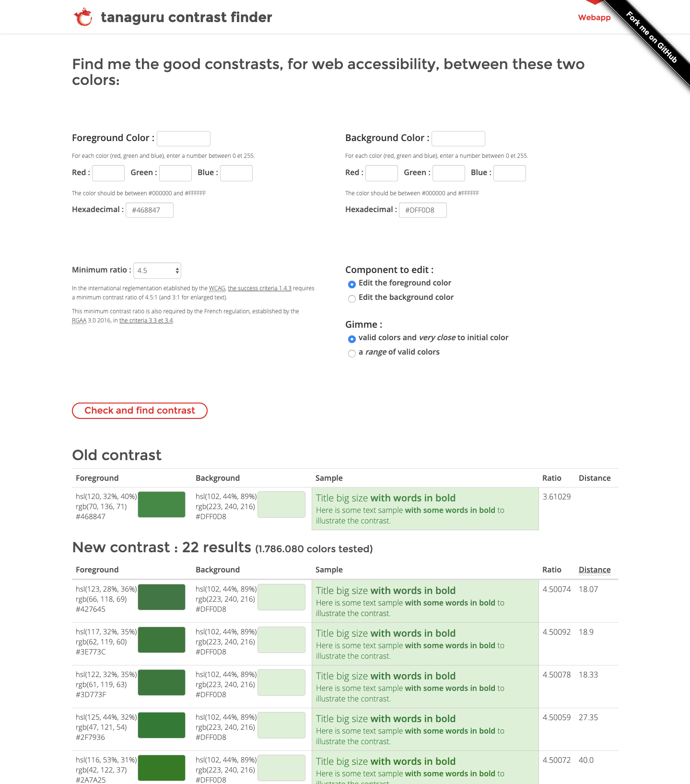Viewport: 690px width, 784px height.
Task: Click the foreground Red value field
Action: (108, 173)
